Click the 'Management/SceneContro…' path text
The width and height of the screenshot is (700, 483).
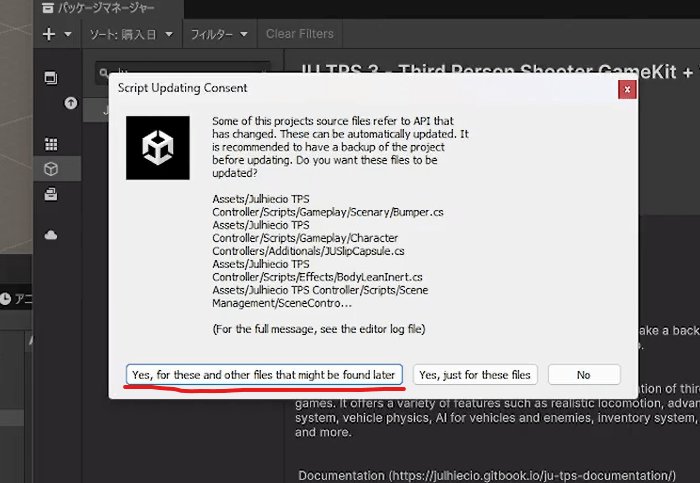[x=282, y=303]
